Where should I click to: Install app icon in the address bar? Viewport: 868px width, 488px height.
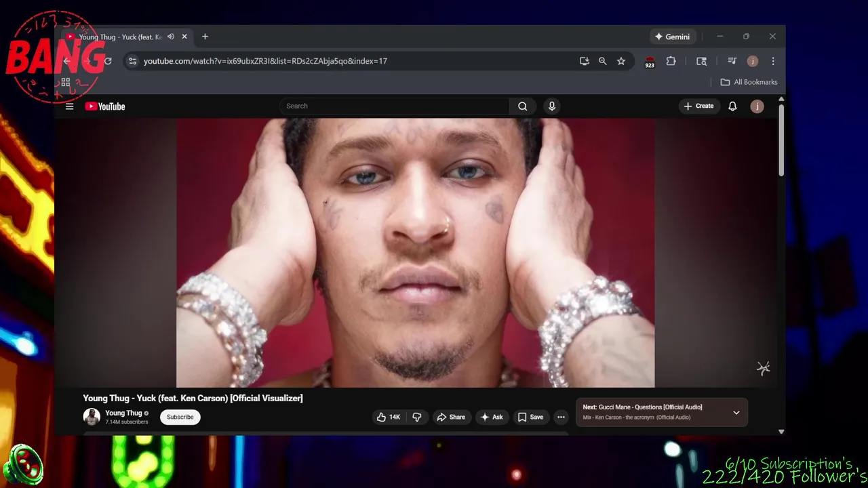(585, 61)
